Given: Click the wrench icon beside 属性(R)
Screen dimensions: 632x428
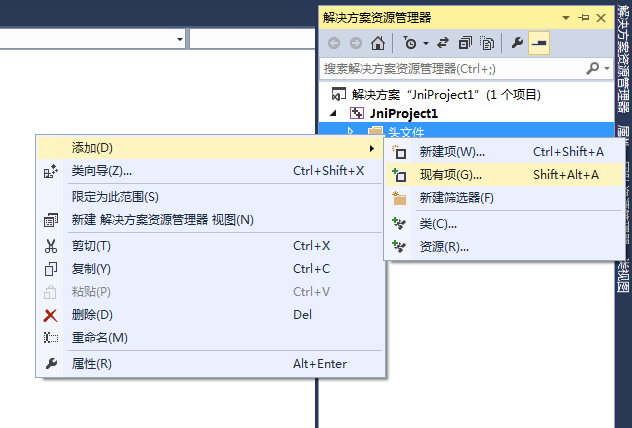Looking at the screenshot, I should (51, 364).
